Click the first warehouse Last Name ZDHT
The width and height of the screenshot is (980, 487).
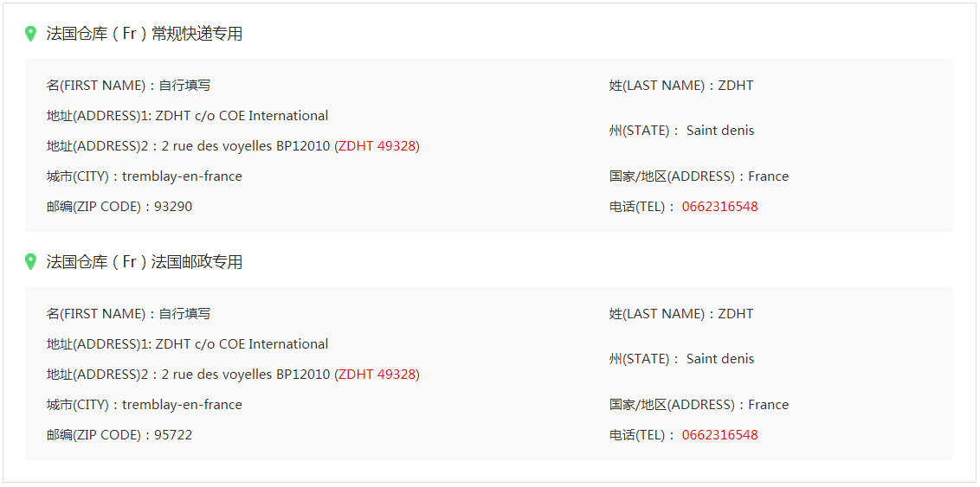tap(735, 86)
